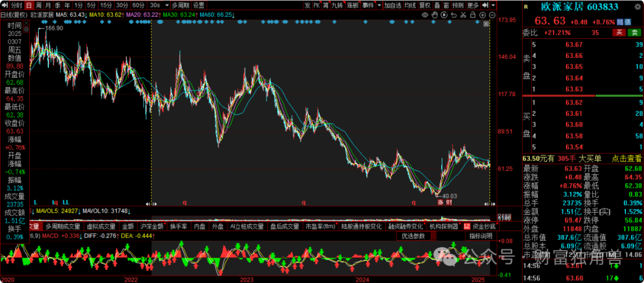Zoom in with plus circle icon
Image resolution: width=644 pixels, height=283 pixels.
482,15
